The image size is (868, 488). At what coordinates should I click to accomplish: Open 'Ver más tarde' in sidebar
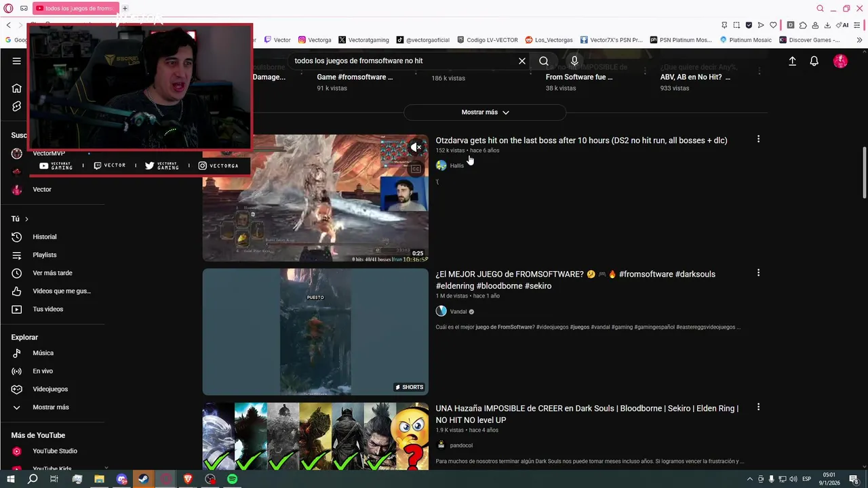tap(52, 273)
